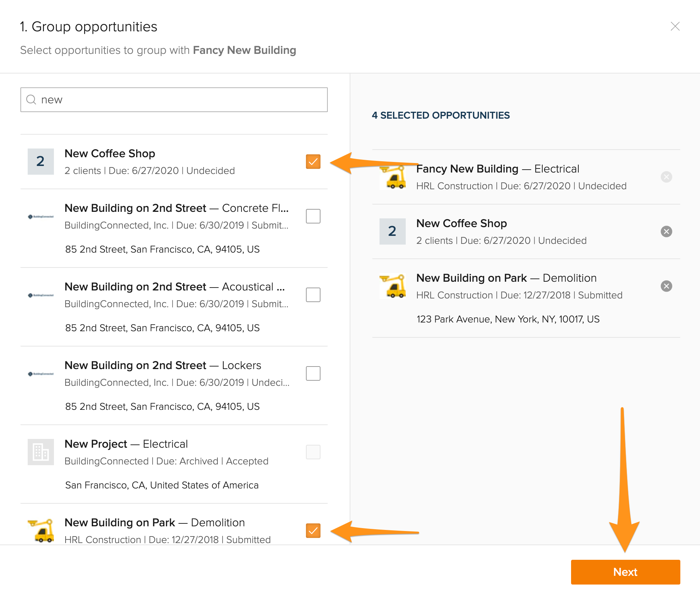Viewport: 700px width, 594px height.
Task: Click the building placeholder icon for New Project
Action: tap(40, 452)
